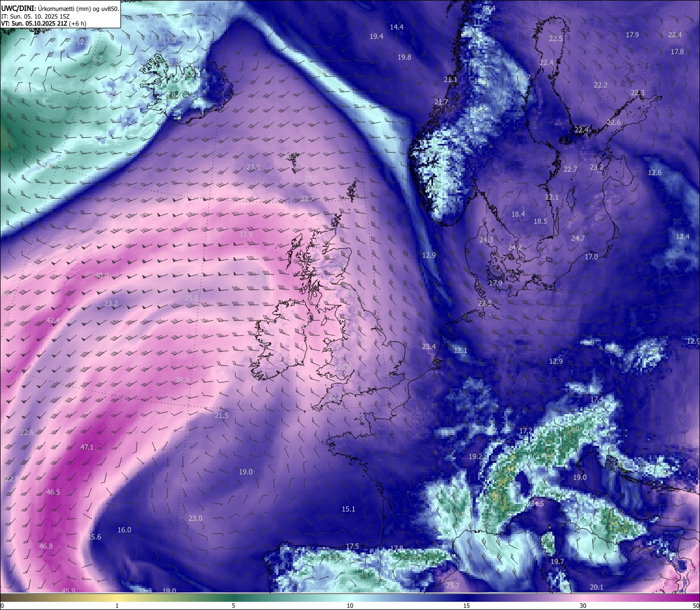Click the 24.7 value over the Baltic

(x=577, y=238)
